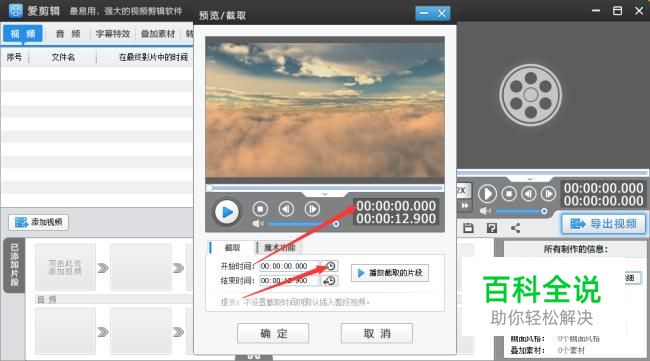Step back one frame in preview dialog
The image size is (650, 361).
286,209
